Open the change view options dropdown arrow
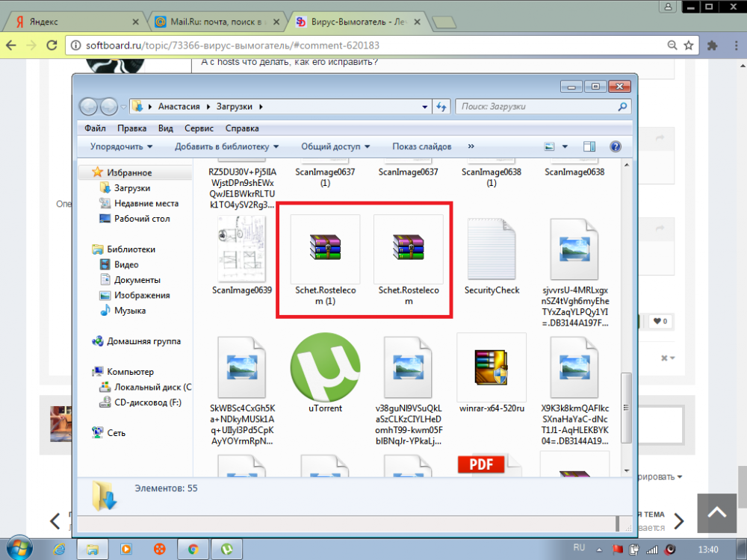The width and height of the screenshot is (747, 560). point(565,147)
